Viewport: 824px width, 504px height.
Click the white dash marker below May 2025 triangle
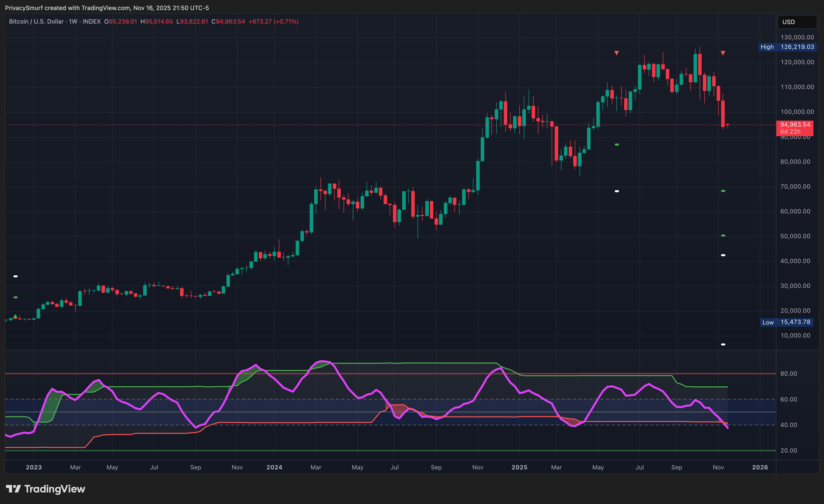click(x=617, y=191)
